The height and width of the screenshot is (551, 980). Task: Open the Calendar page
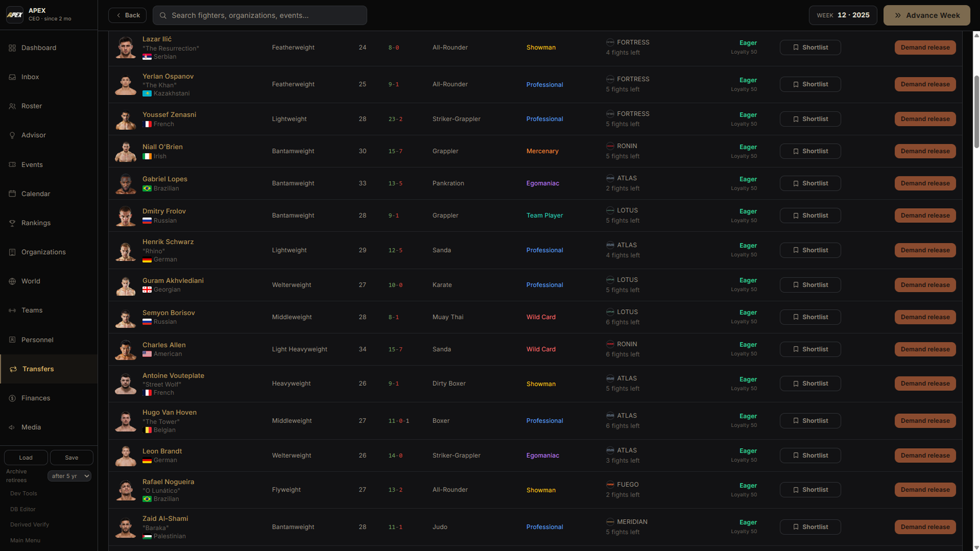pyautogui.click(x=49, y=193)
